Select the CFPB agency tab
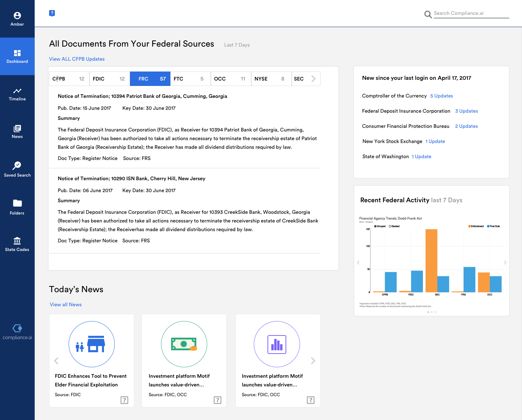 coord(69,79)
